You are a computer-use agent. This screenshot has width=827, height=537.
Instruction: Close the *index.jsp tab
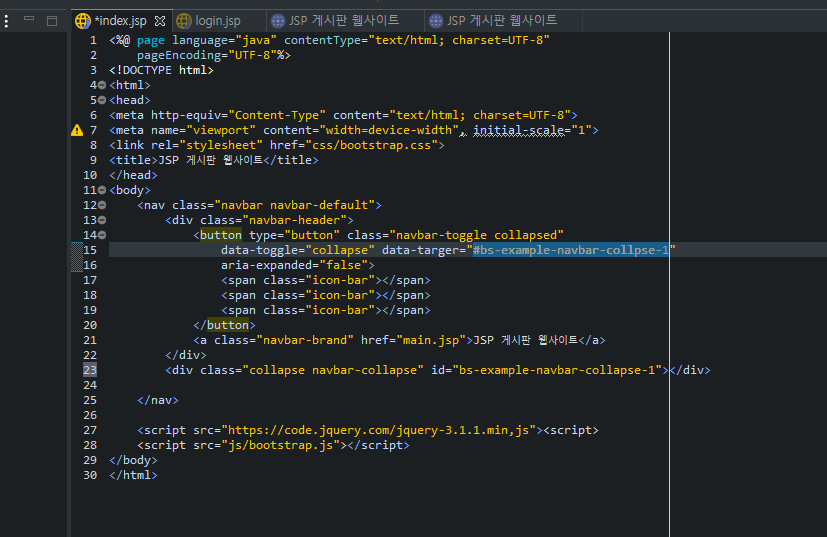(x=160, y=21)
